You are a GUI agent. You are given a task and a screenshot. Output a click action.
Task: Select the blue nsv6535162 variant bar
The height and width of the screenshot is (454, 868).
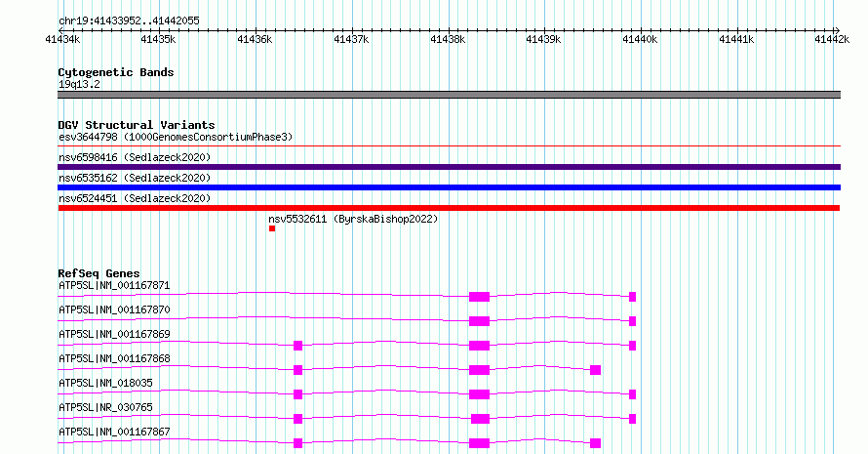click(x=449, y=187)
